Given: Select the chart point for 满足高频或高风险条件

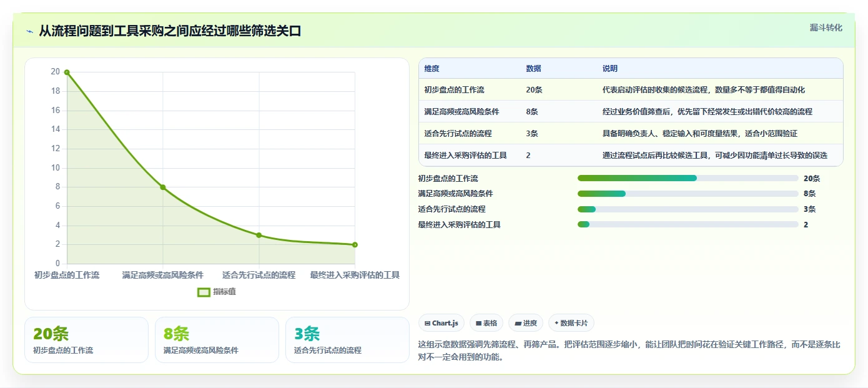Looking at the screenshot, I should pyautogui.click(x=163, y=187).
